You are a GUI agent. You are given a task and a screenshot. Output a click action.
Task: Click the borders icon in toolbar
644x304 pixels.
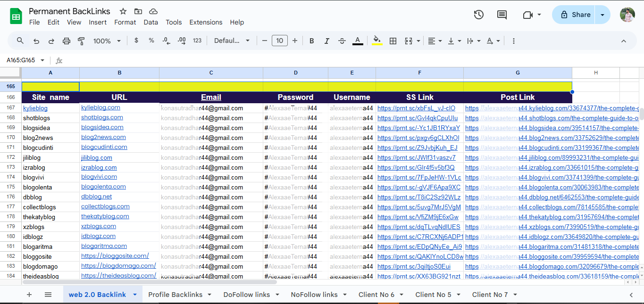(x=393, y=41)
